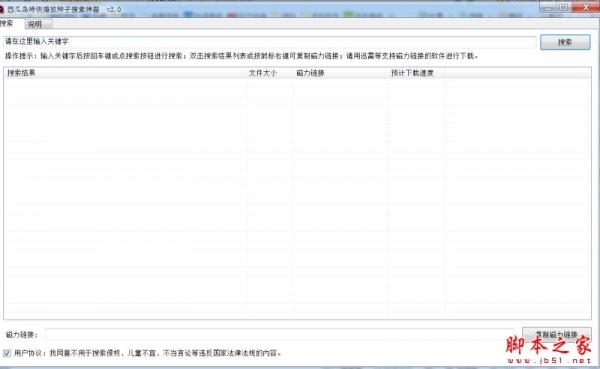Maximize the window
The height and width of the screenshot is (369, 600).
(563, 8)
